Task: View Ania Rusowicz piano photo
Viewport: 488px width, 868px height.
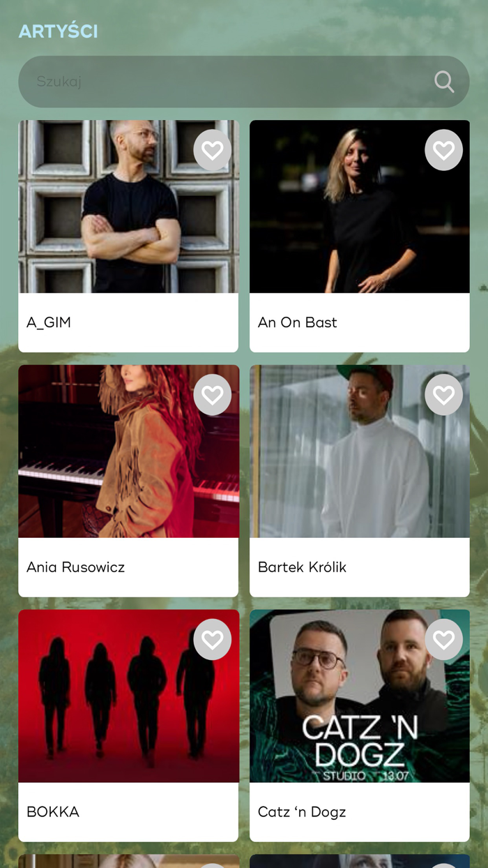Action: point(128,451)
